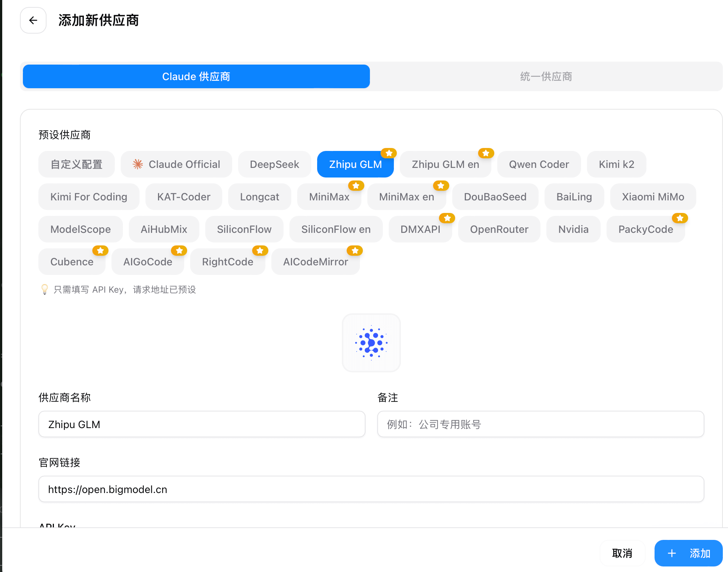This screenshot has width=728, height=572.
Task: Switch to 统一供应商 tab
Action: [x=546, y=76]
